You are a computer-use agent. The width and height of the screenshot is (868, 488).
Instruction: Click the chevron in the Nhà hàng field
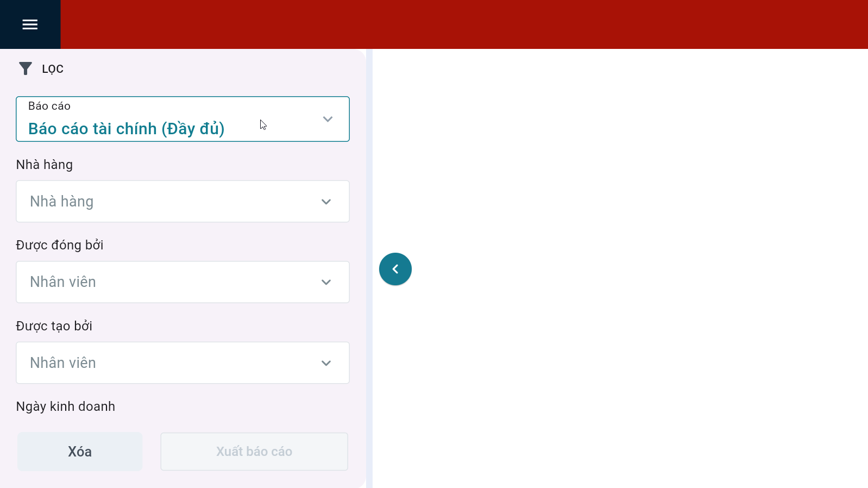[x=326, y=202]
